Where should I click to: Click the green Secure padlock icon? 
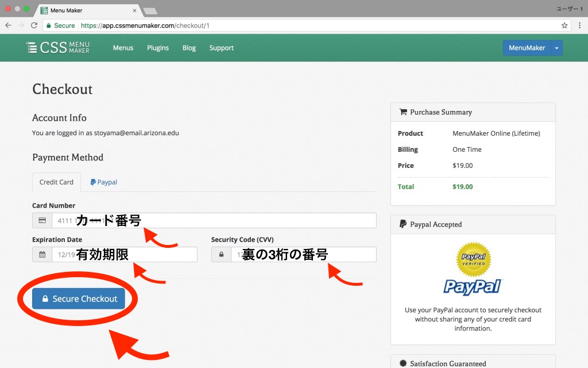(49, 25)
